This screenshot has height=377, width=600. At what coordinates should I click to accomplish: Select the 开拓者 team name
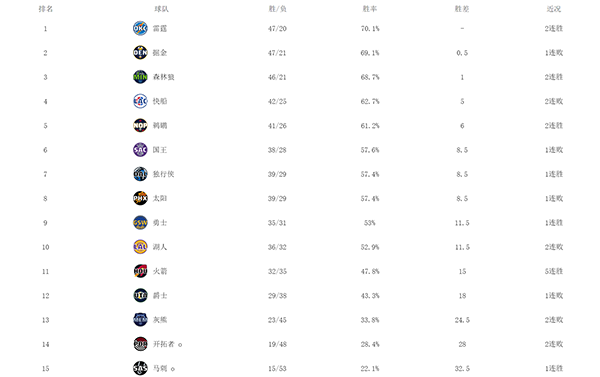(x=163, y=344)
